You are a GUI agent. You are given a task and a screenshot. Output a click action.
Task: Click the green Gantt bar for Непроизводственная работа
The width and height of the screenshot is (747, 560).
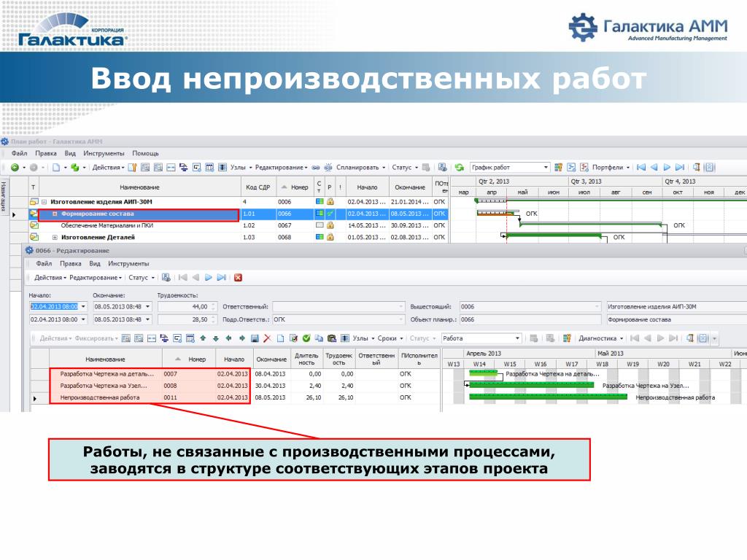coord(548,397)
